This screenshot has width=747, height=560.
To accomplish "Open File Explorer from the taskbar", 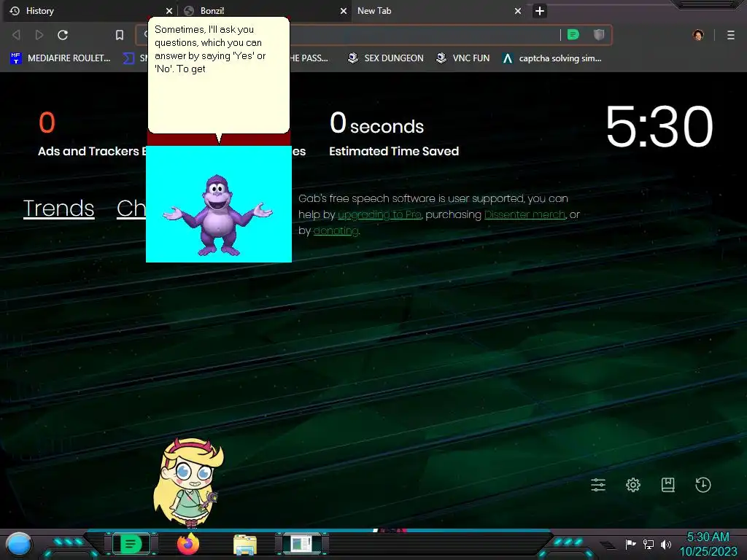I will [x=245, y=544].
